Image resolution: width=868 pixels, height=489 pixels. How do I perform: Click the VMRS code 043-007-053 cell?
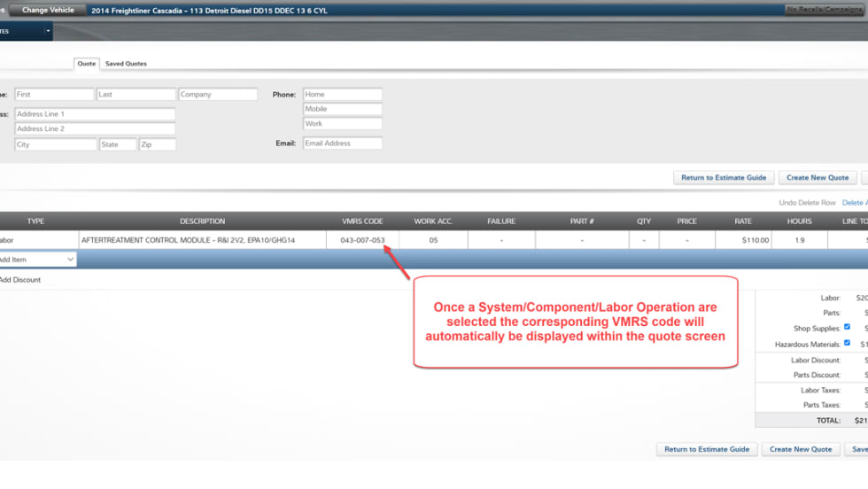pos(362,240)
